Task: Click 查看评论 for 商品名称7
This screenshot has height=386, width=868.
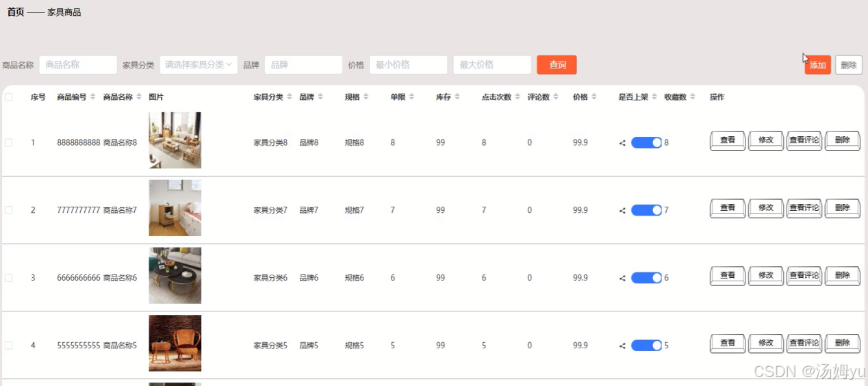Action: point(804,209)
